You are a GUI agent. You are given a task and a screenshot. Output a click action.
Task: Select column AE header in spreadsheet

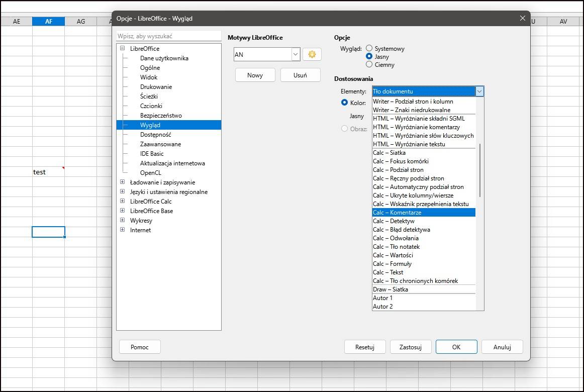click(x=17, y=21)
